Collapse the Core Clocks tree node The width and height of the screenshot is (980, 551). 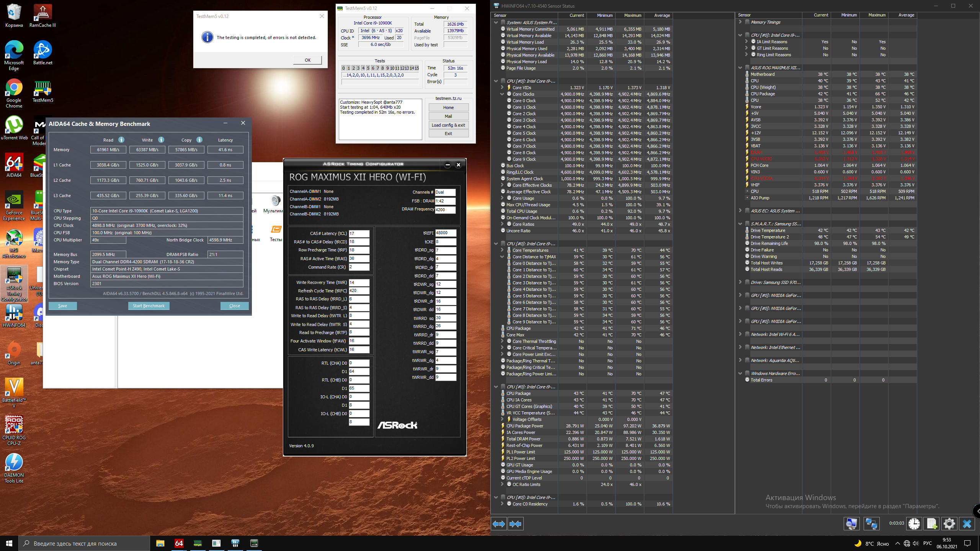(x=502, y=94)
